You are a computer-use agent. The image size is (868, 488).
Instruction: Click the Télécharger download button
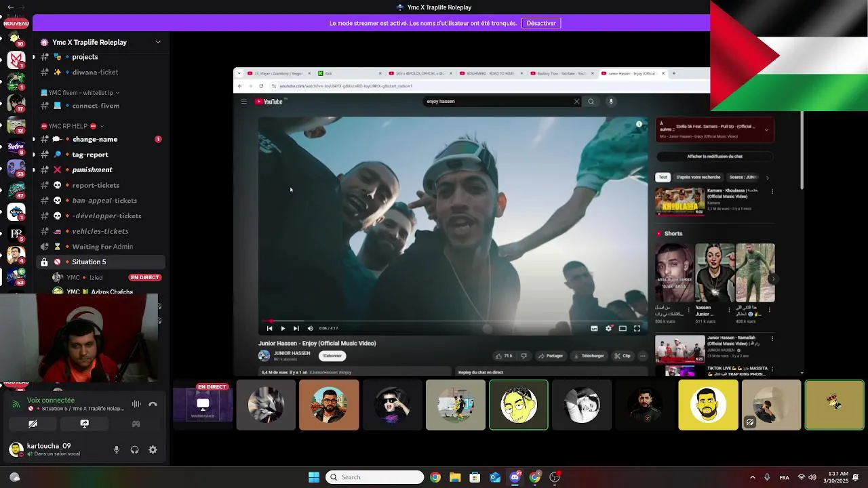(589, 356)
